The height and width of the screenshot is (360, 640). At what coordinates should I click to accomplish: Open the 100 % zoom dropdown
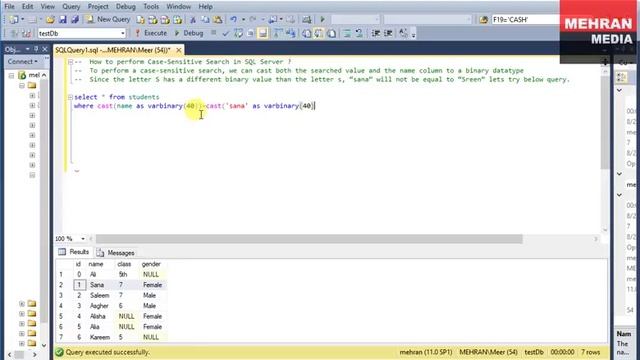[x=83, y=238]
